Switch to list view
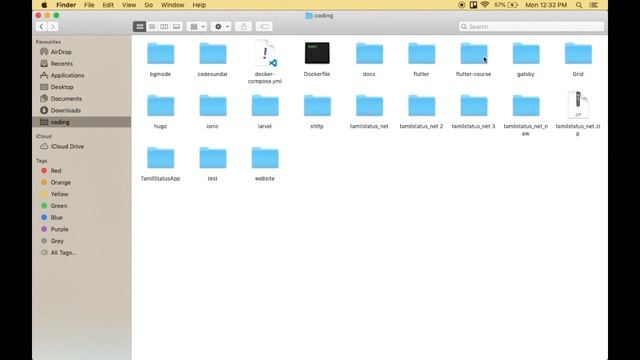The image size is (640, 360). pyautogui.click(x=152, y=27)
